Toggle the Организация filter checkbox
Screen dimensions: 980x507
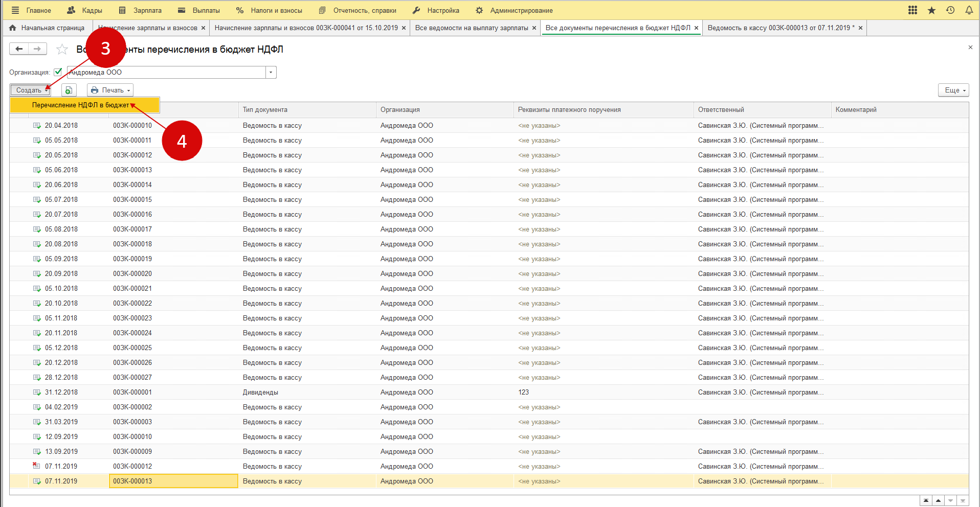pos(58,72)
